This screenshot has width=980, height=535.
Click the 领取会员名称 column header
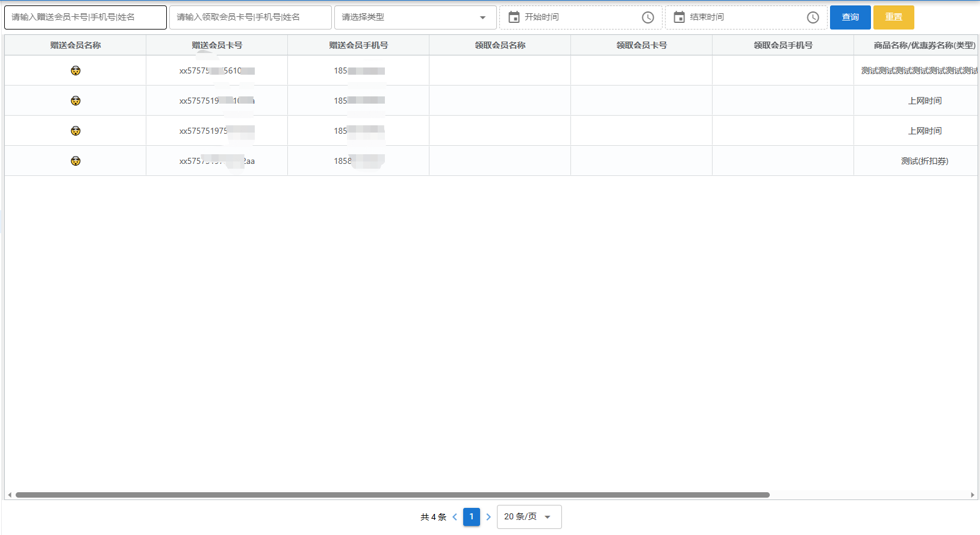tap(500, 45)
